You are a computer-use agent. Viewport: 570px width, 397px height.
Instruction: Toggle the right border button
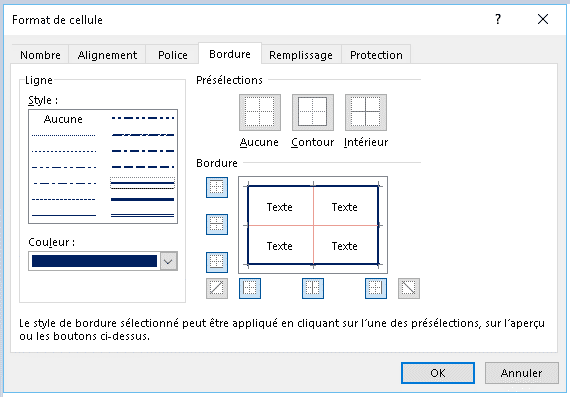pos(376,288)
